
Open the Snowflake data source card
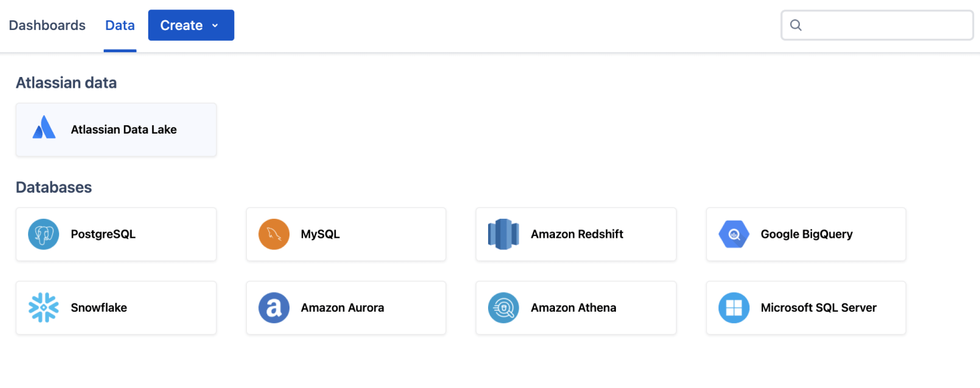[116, 307]
